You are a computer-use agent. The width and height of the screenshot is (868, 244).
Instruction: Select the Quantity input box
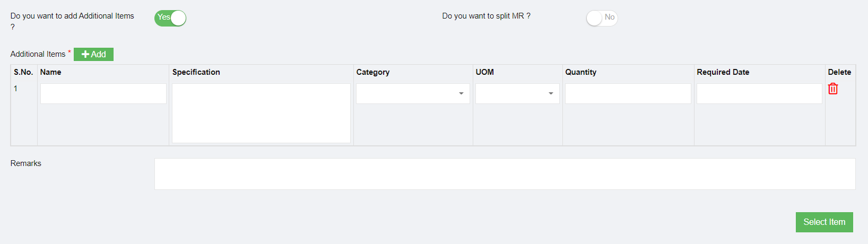(x=628, y=94)
